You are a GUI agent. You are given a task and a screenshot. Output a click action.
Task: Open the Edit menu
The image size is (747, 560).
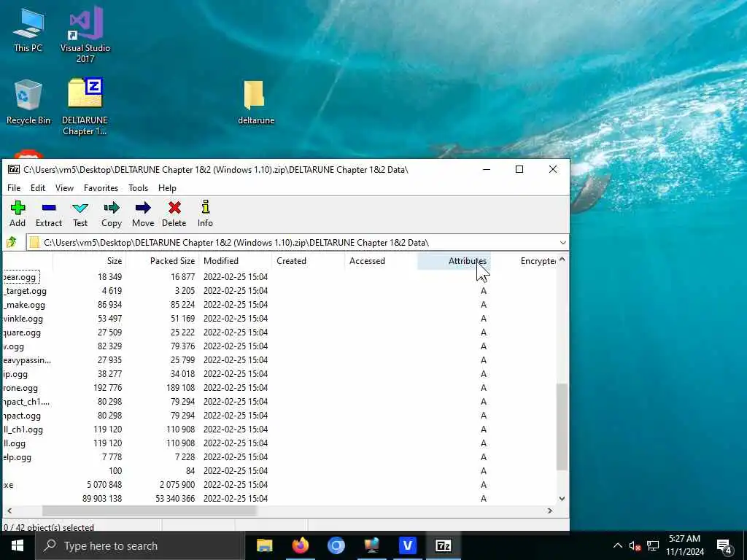(38, 188)
